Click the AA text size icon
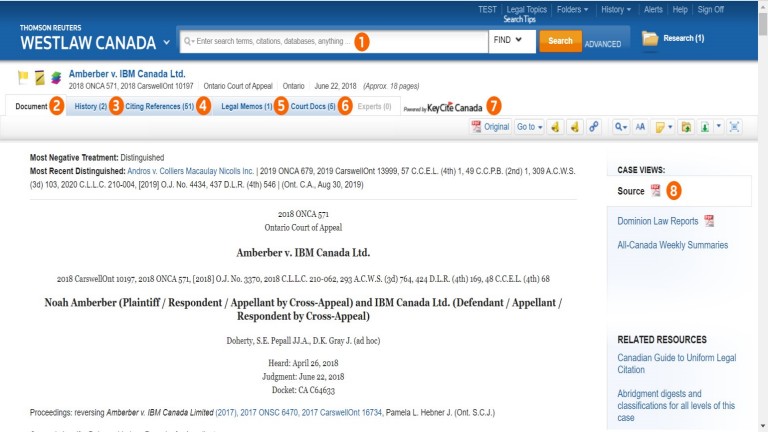768x432 pixels. (640, 127)
